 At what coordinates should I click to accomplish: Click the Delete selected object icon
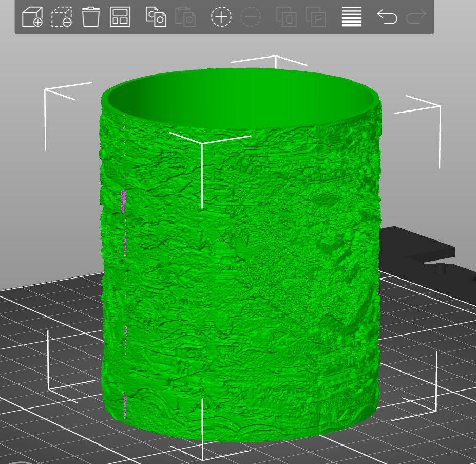coord(62,16)
